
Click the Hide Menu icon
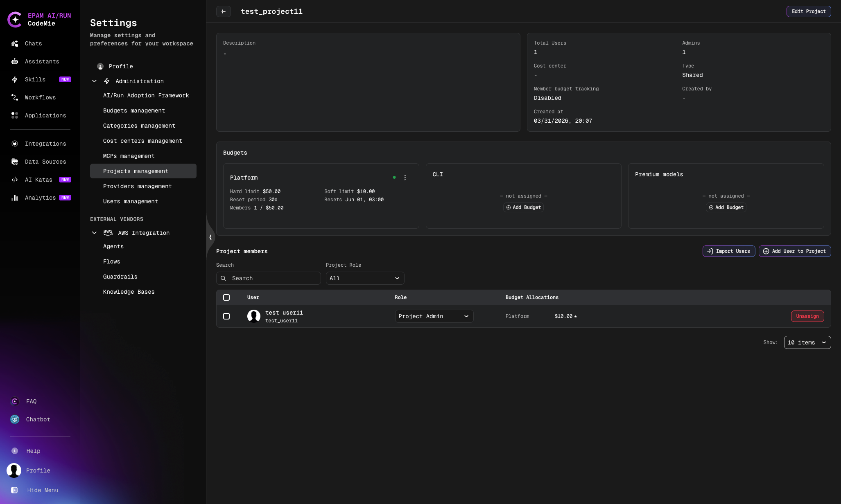point(14,490)
